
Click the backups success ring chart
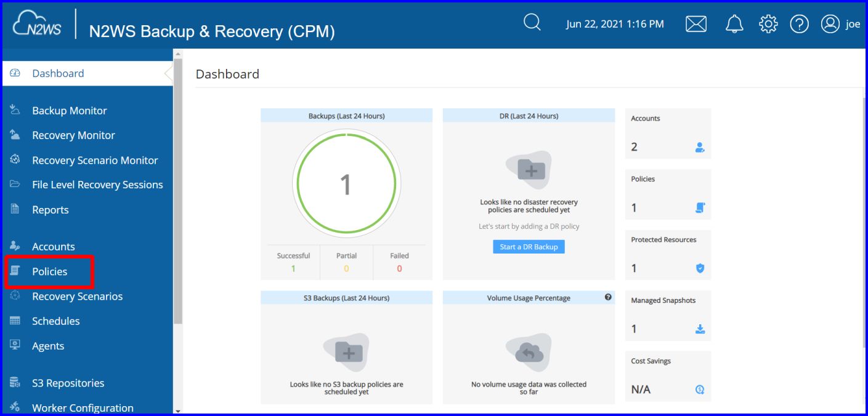point(346,183)
